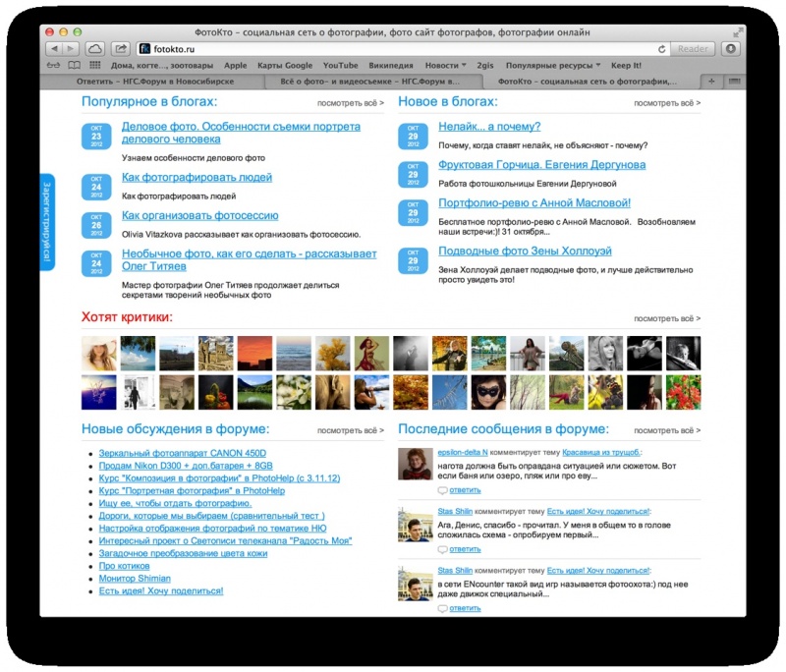Show bookmarks using open-book icon

coord(75,65)
